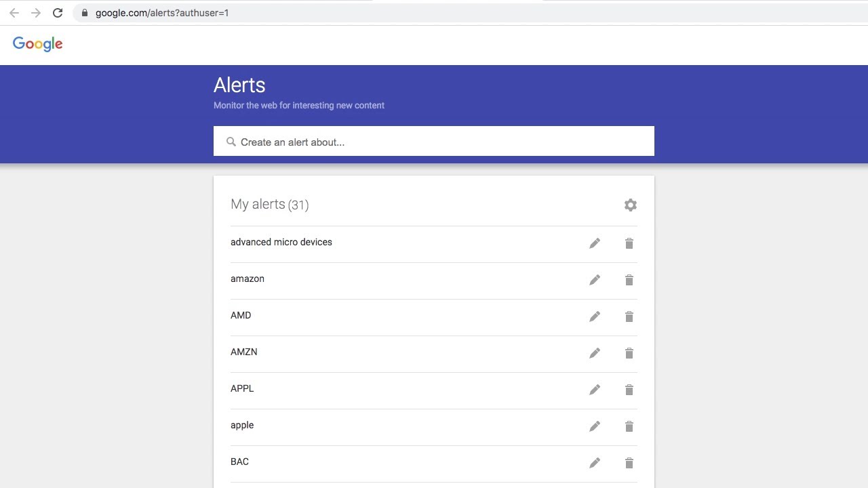Delete the apple alert
868x488 pixels.
pos(629,426)
